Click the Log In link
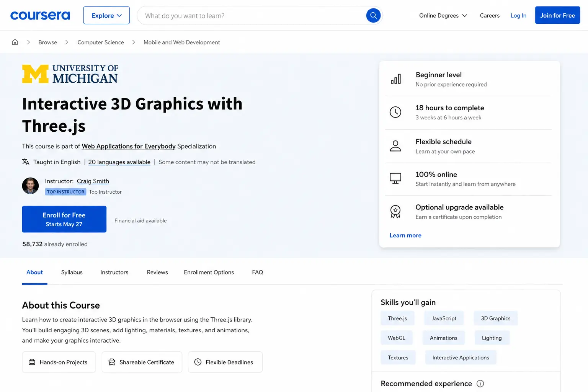This screenshot has width=588, height=392. 518,15
